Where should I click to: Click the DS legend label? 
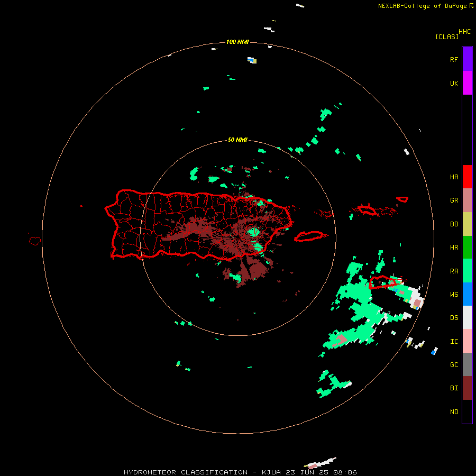click(x=454, y=318)
